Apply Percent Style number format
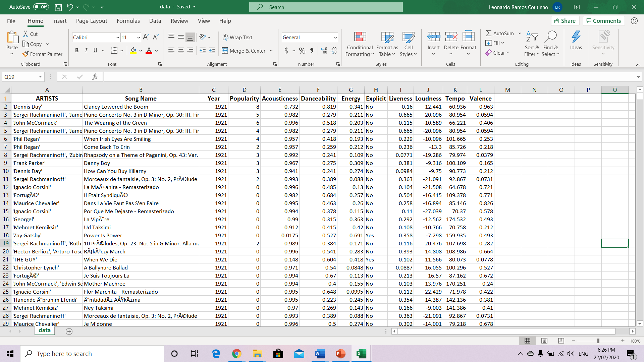644x362 pixels. pyautogui.click(x=302, y=51)
